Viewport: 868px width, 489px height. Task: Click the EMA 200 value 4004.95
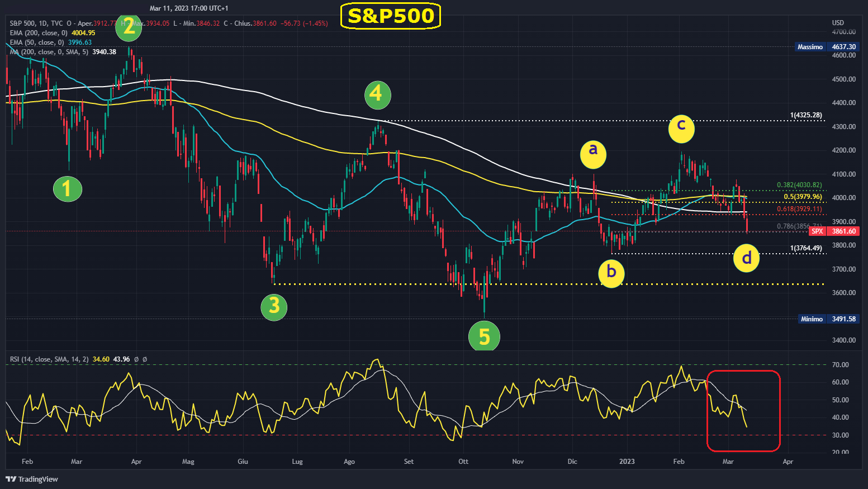click(x=83, y=33)
